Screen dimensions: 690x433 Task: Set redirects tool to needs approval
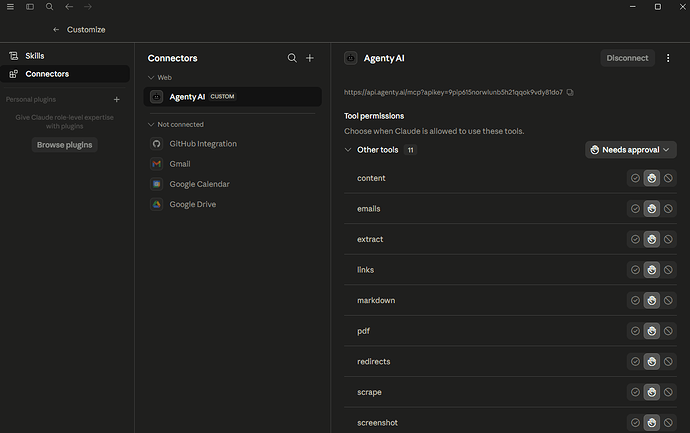[x=652, y=362]
